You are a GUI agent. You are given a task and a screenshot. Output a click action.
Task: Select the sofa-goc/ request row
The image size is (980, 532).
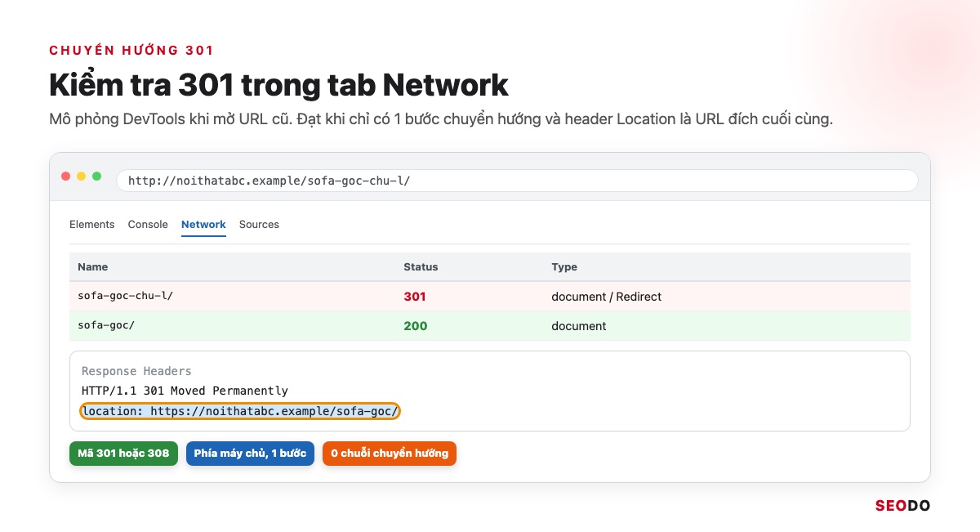[490, 326]
